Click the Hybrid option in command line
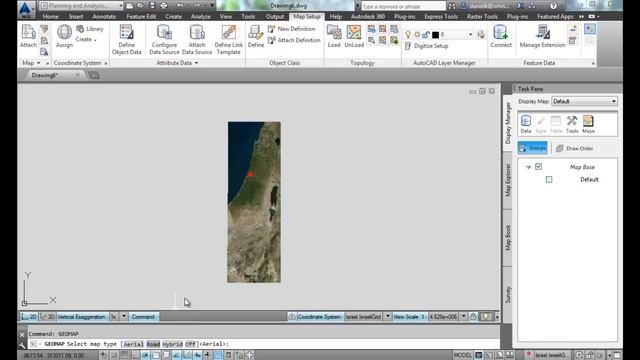 click(x=173, y=344)
